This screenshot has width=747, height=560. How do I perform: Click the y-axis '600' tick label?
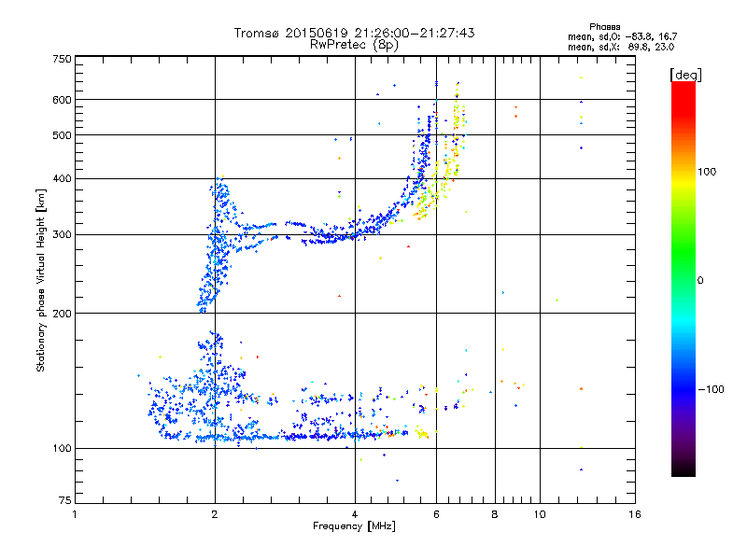[x=62, y=100]
